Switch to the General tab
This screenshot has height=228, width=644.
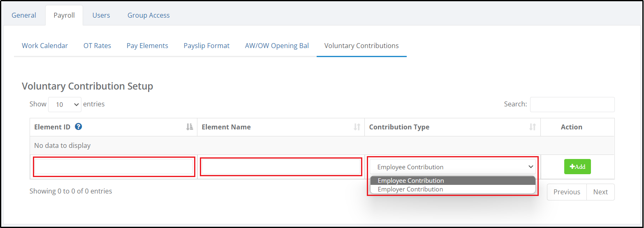[x=24, y=15]
